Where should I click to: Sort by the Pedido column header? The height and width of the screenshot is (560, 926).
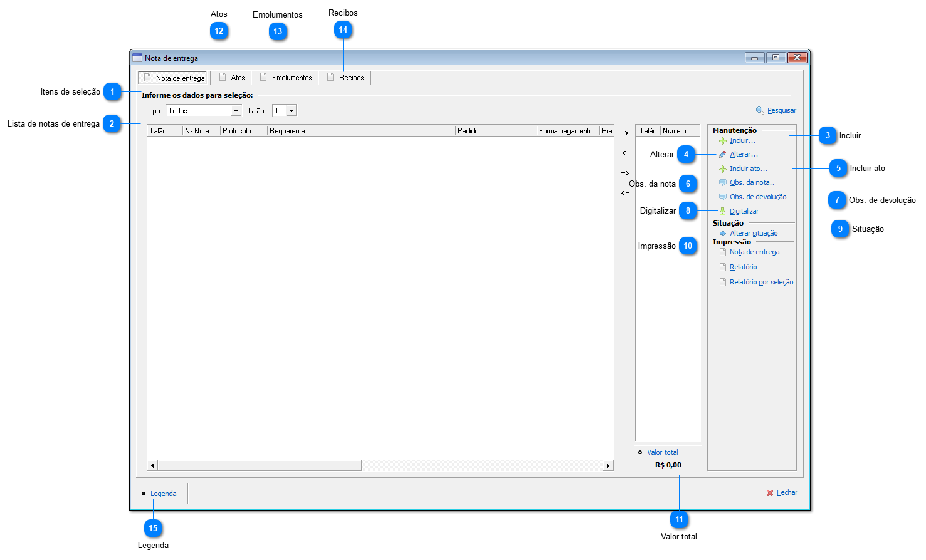496,130
